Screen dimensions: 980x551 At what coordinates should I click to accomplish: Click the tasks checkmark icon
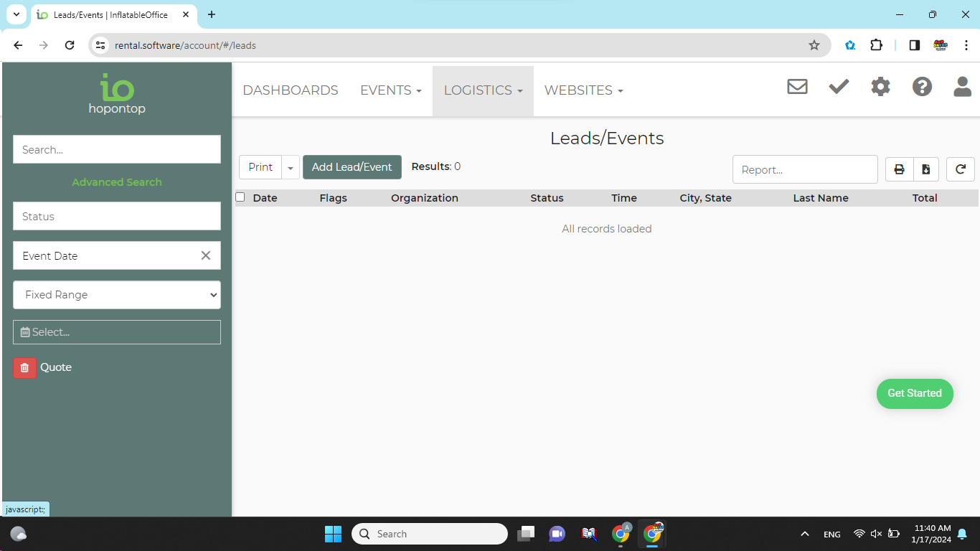[839, 87]
